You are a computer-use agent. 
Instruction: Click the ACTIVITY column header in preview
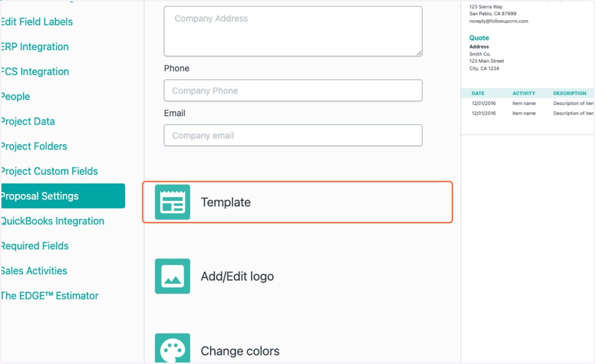tap(524, 93)
